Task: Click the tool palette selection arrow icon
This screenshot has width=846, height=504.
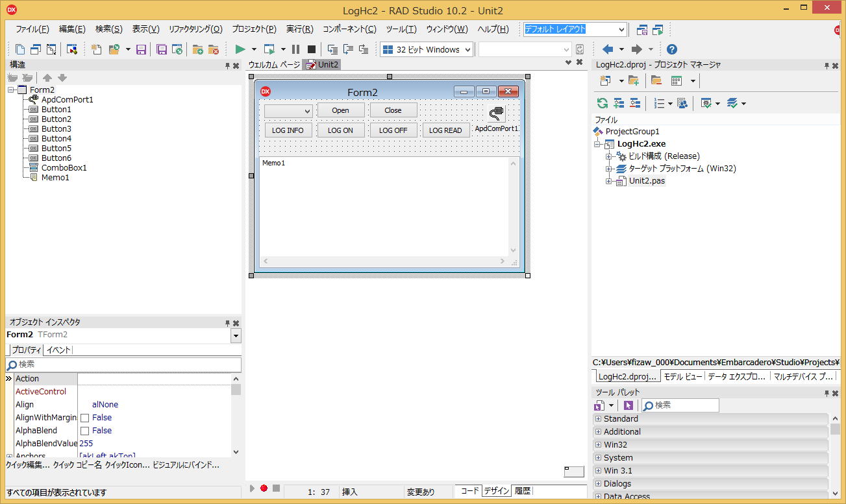Action: click(x=628, y=405)
